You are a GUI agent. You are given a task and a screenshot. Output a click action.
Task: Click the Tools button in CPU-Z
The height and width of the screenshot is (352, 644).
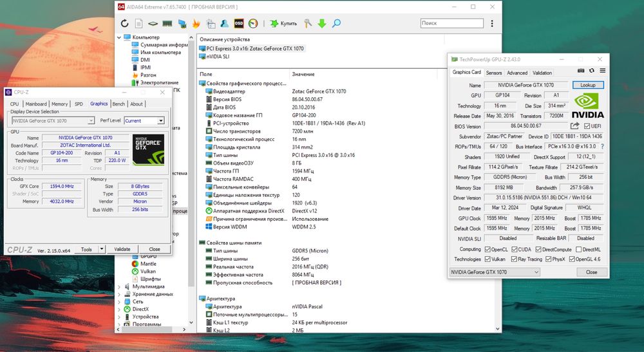click(x=86, y=249)
